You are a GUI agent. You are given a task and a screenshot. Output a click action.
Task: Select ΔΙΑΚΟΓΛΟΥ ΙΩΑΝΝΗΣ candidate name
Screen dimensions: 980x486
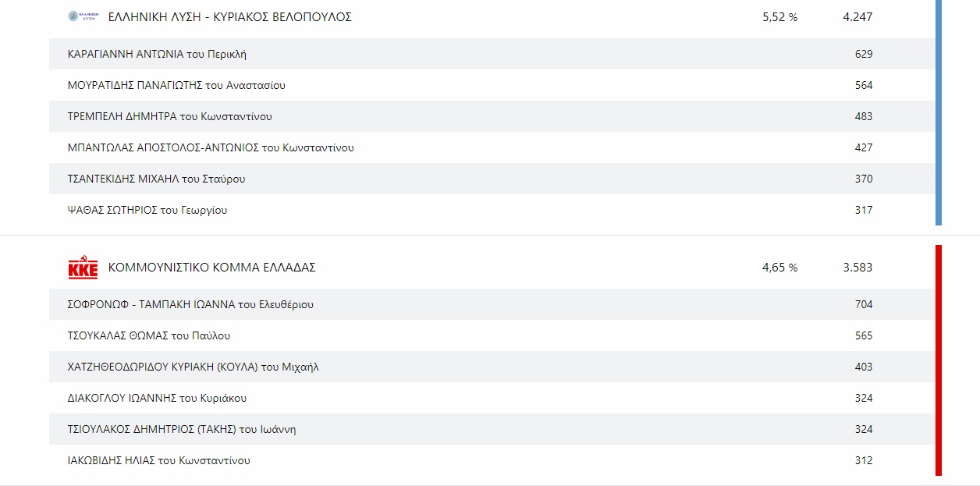click(x=157, y=399)
